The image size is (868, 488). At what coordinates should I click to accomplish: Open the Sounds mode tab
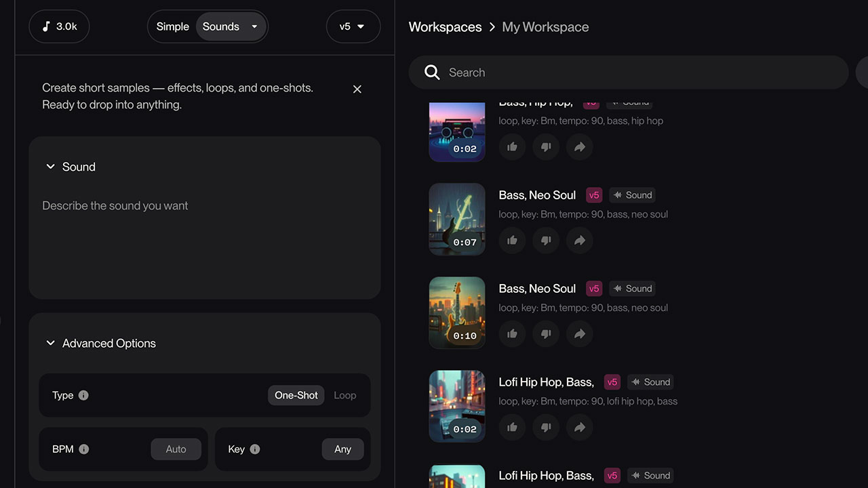(x=221, y=26)
